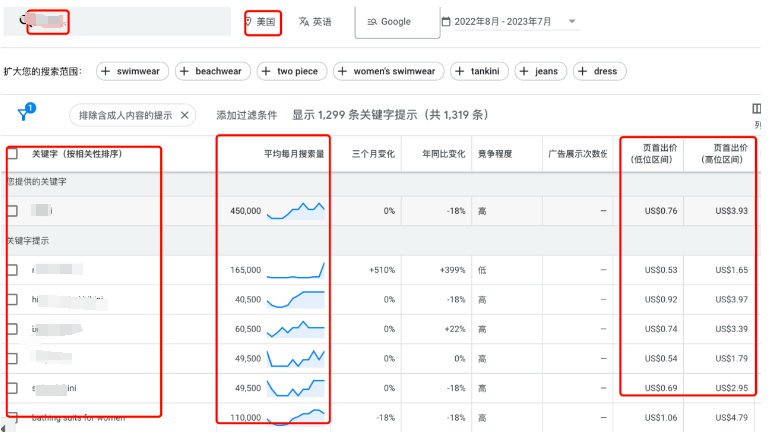This screenshot has width=771, height=448.
Task: Click the translate icon beside 英语
Action: [x=304, y=21]
